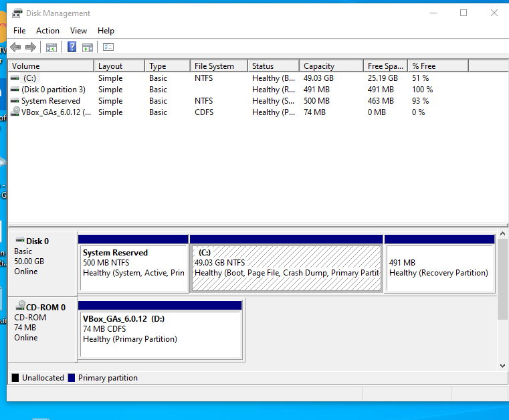Click the black Unallocated legend swatch
This screenshot has width=509, height=420.
[x=15, y=378]
